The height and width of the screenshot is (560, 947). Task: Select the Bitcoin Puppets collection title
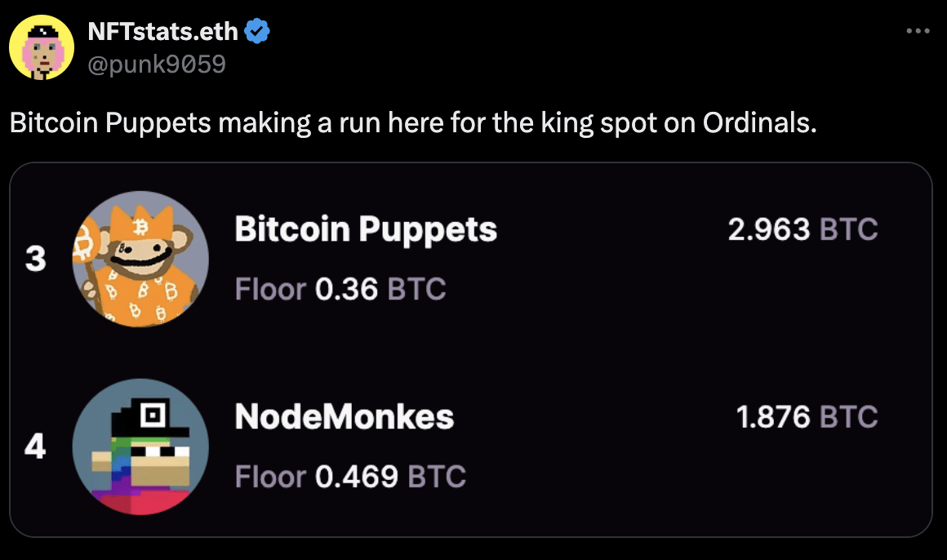366,231
